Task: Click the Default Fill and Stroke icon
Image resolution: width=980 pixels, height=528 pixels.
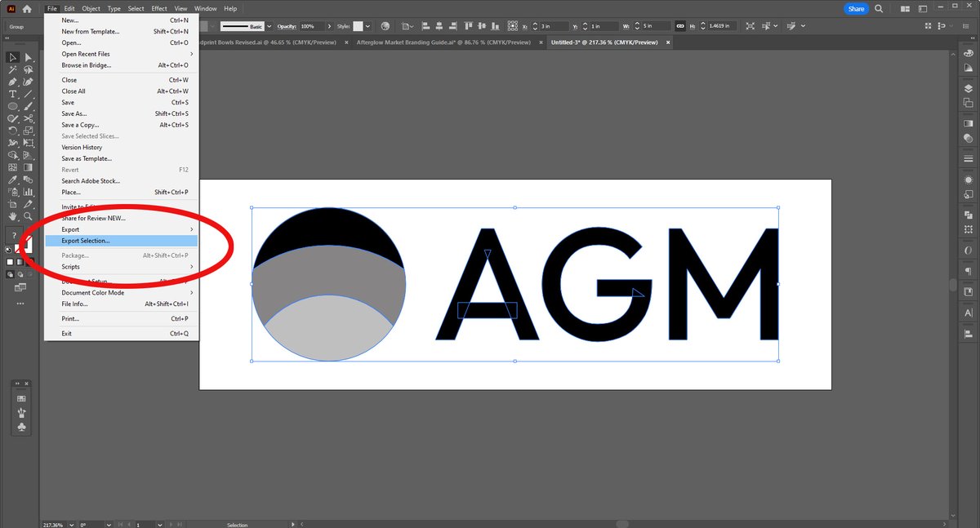Action: coord(8,251)
